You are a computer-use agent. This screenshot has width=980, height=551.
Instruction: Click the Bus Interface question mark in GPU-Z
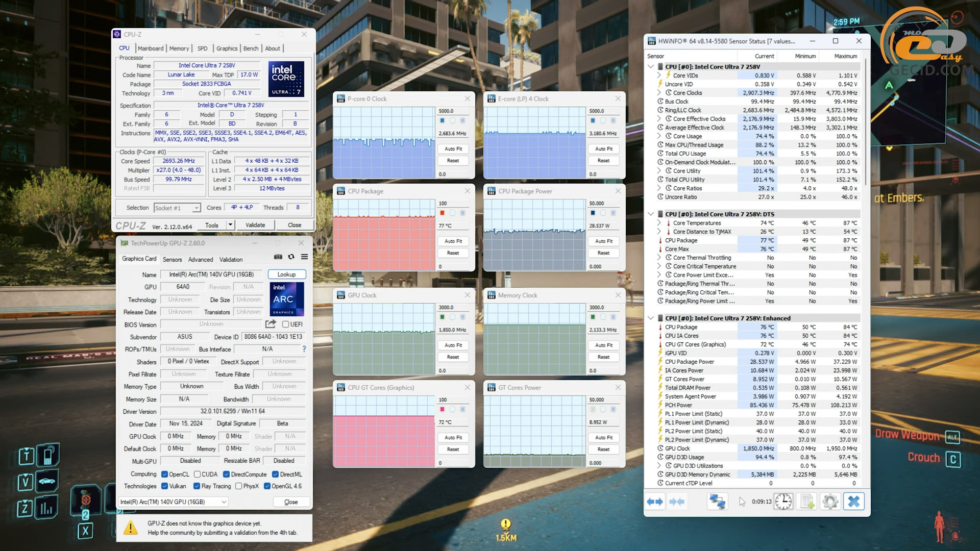coord(304,349)
